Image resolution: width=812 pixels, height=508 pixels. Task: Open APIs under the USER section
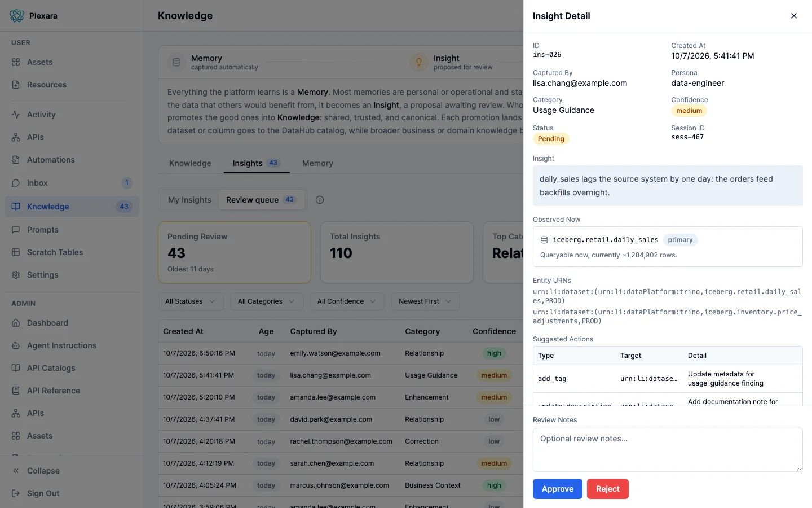(72, 137)
